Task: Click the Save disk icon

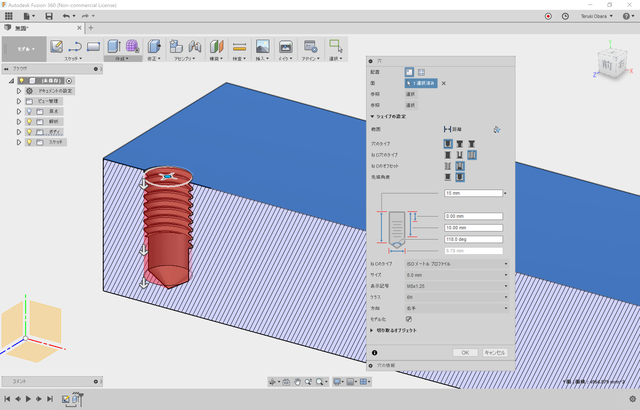Action: pyautogui.click(x=49, y=16)
